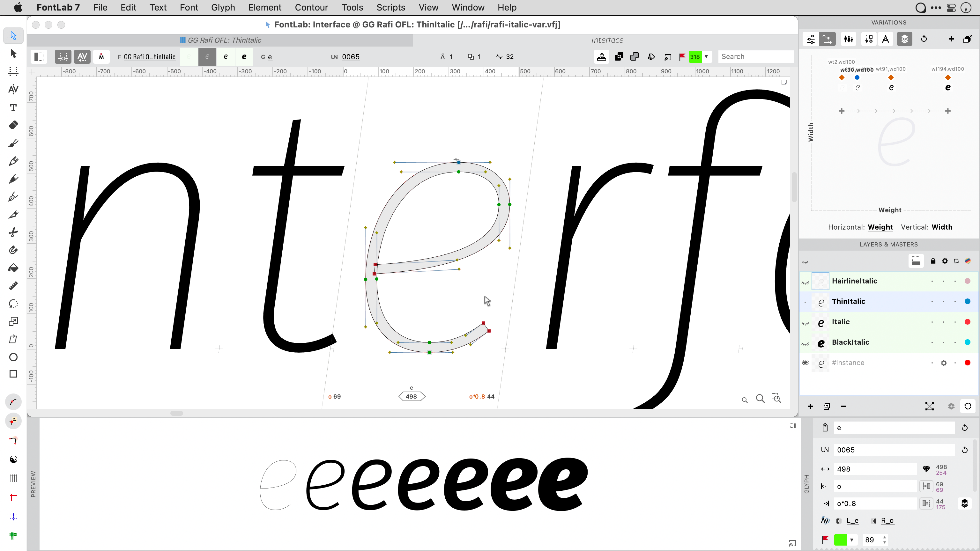Toggle the sidebar panel button
This screenshot has width=980, height=551.
pyautogui.click(x=39, y=57)
